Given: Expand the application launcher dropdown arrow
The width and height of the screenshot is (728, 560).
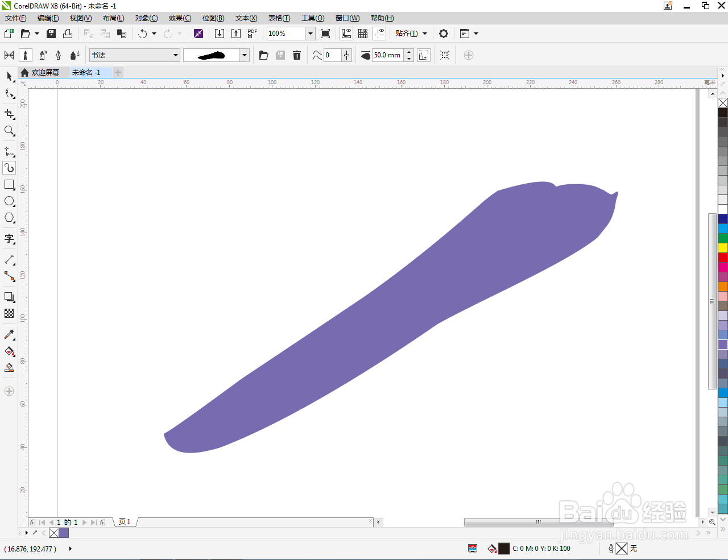Looking at the screenshot, I should (x=476, y=34).
